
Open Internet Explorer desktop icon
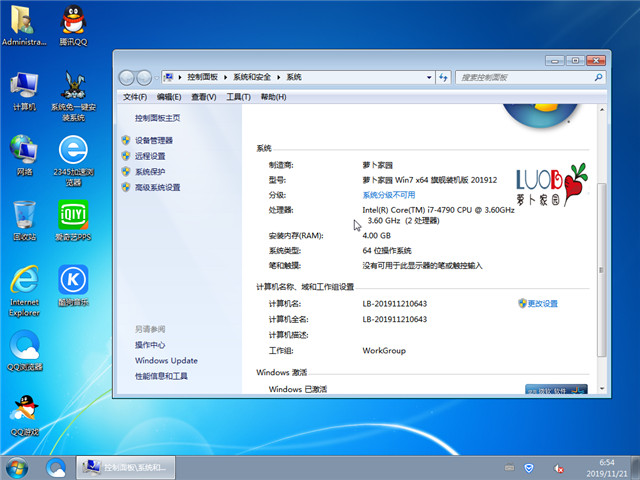click(x=24, y=291)
